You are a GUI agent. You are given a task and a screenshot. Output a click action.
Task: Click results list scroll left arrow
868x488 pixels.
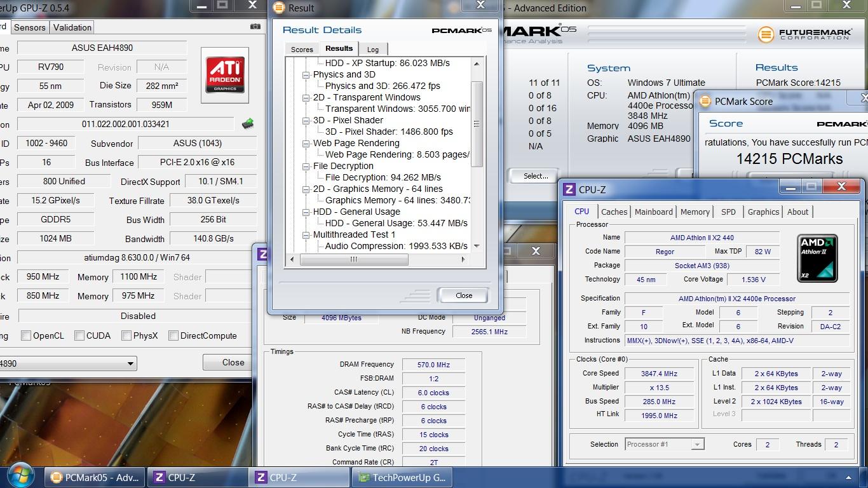(x=292, y=259)
